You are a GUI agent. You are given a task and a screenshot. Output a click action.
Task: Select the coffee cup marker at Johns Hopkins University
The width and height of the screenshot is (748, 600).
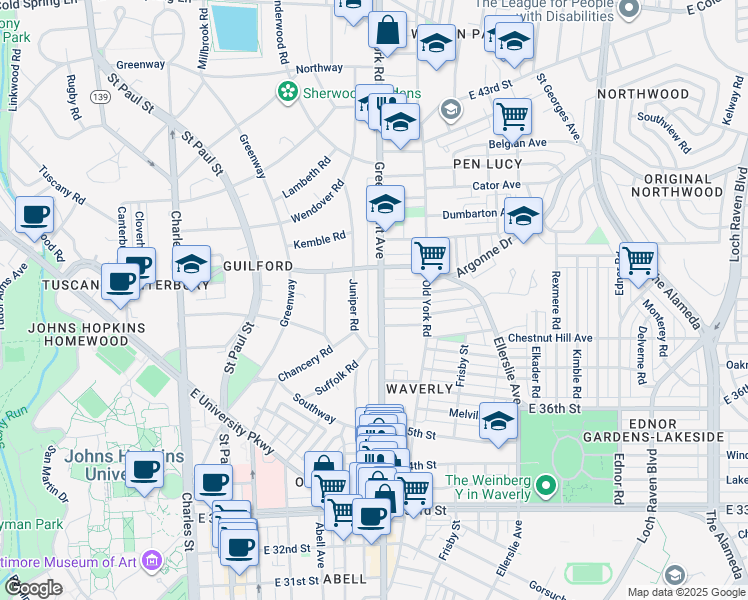(145, 468)
